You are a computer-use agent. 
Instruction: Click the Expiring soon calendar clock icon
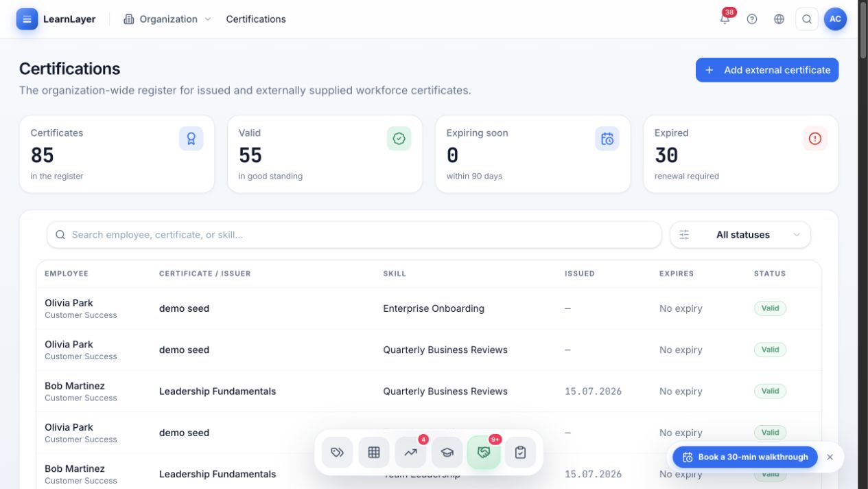(x=607, y=139)
